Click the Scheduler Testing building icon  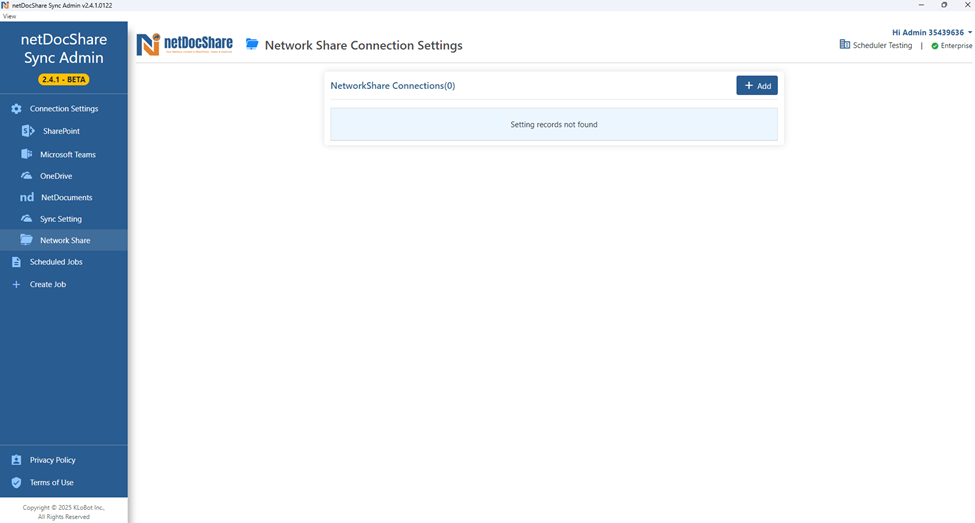click(844, 44)
